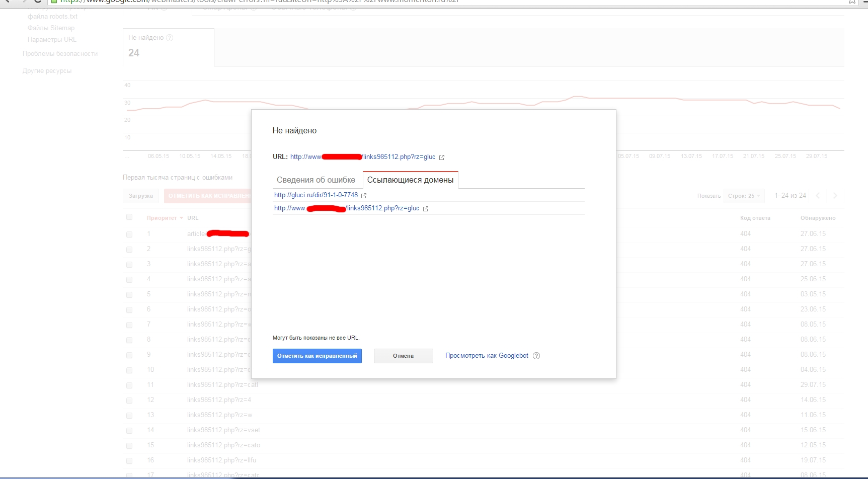Click Отметить как исправленный blue button

[x=317, y=356]
